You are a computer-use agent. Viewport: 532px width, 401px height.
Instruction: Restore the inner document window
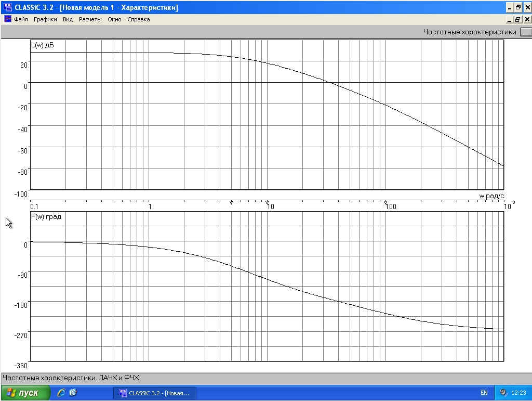(x=517, y=19)
